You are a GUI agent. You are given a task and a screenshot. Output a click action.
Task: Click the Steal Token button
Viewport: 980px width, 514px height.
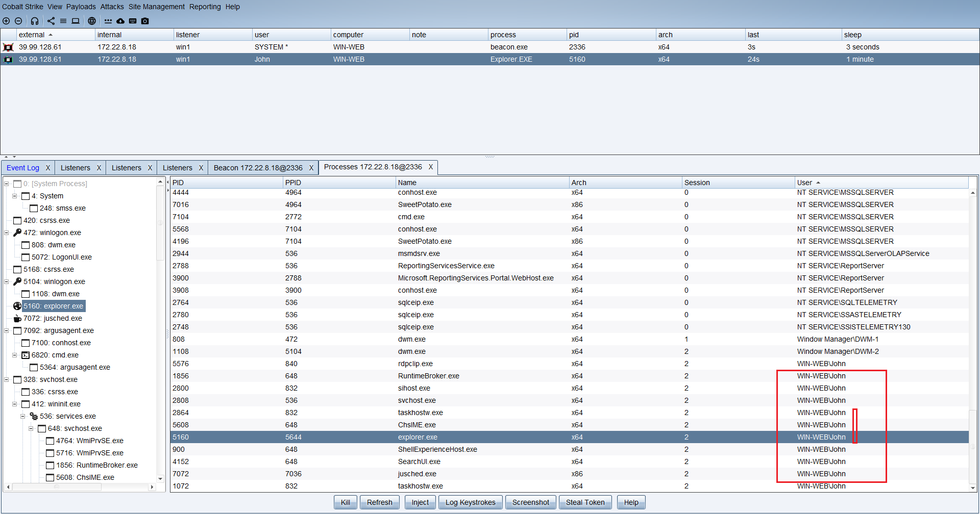click(585, 502)
